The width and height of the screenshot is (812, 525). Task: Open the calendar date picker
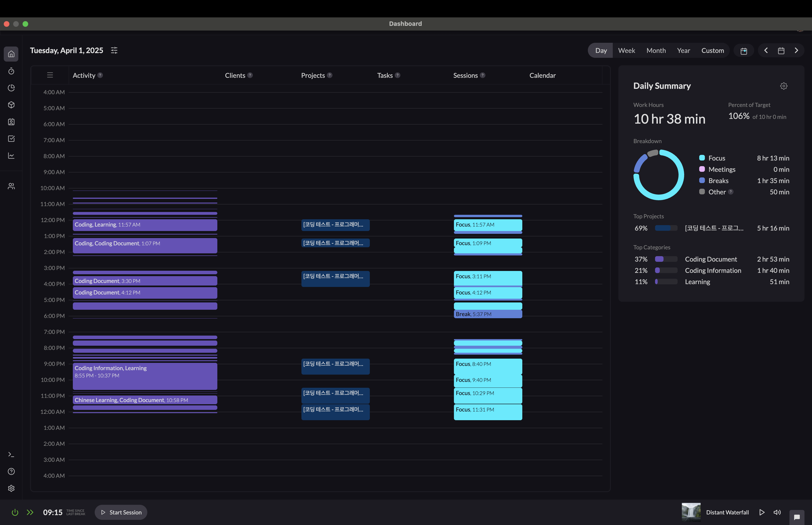point(781,51)
